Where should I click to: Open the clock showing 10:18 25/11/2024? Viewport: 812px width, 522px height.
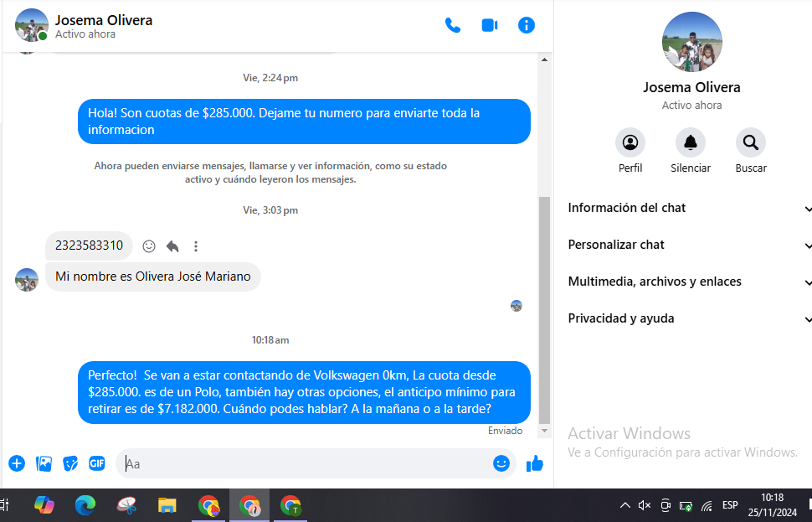click(x=772, y=505)
